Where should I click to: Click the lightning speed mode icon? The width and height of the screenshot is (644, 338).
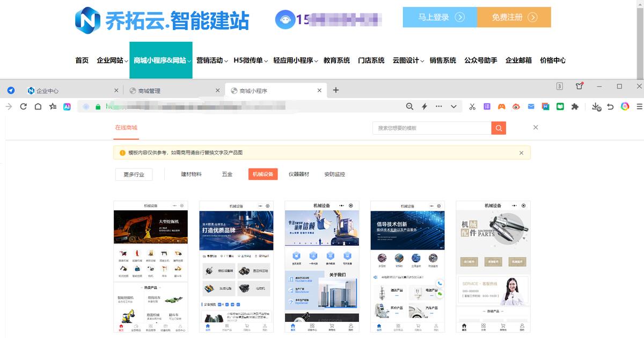(424, 107)
